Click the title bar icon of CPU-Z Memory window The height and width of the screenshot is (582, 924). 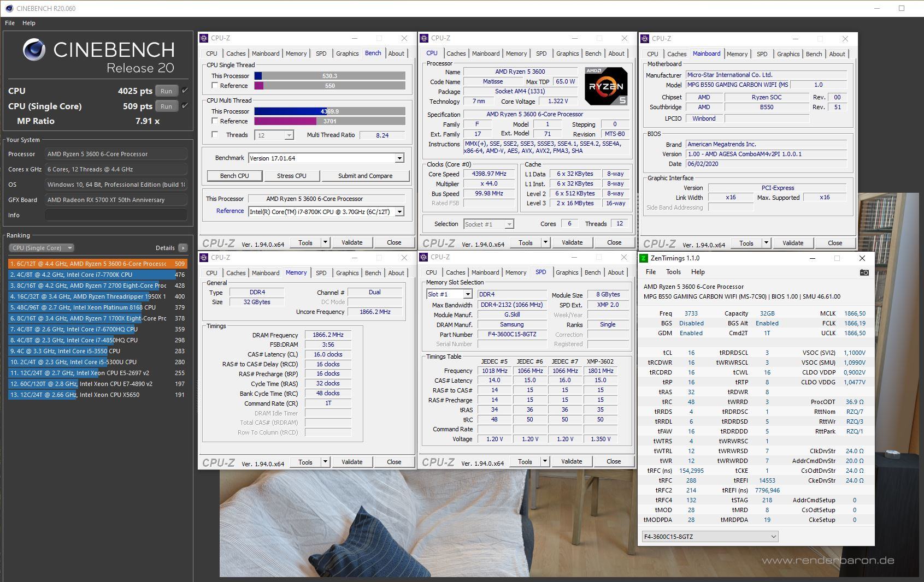click(x=204, y=258)
